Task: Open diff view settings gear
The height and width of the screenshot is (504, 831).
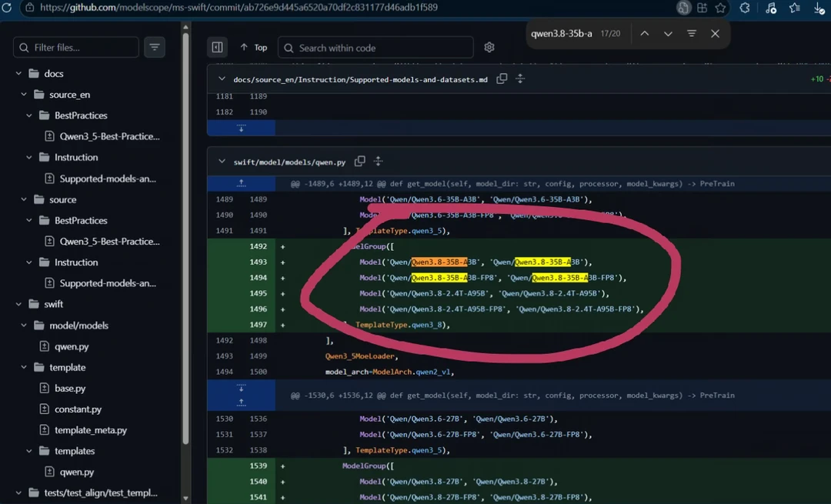Action: click(489, 47)
